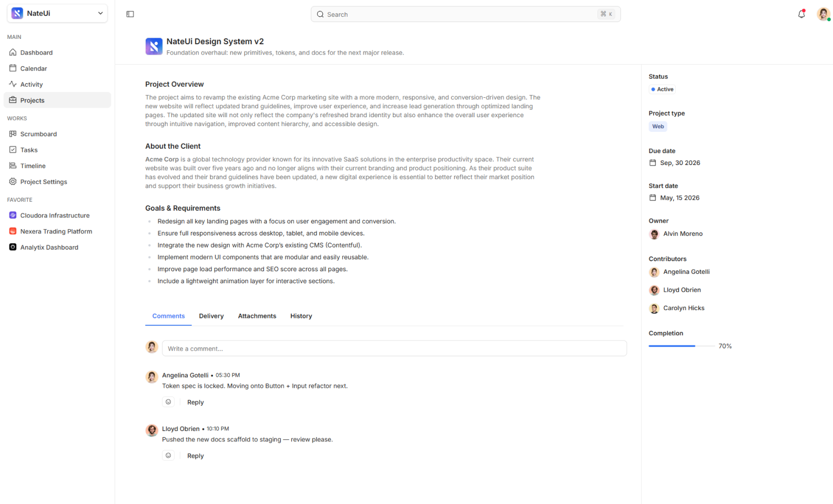Click the Scrumboard icon
Screen dimensions: 833x504
pyautogui.click(x=13, y=134)
